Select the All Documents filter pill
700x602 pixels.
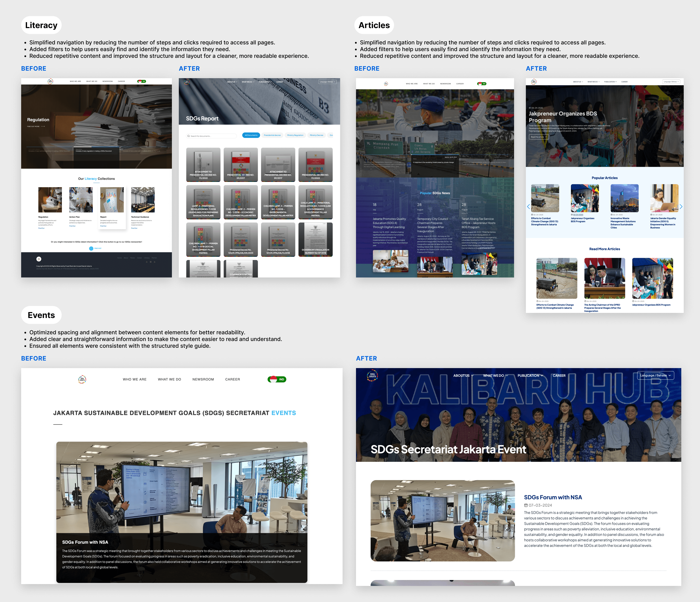click(251, 135)
